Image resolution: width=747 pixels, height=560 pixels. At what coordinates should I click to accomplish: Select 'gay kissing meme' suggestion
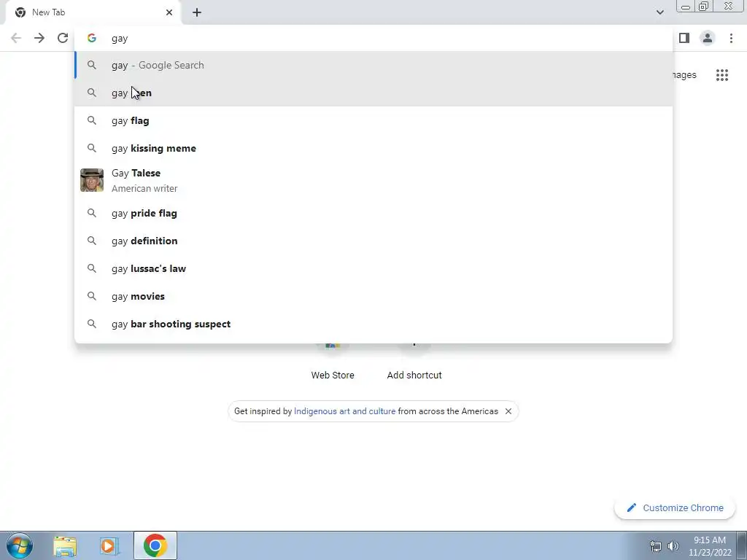point(373,148)
